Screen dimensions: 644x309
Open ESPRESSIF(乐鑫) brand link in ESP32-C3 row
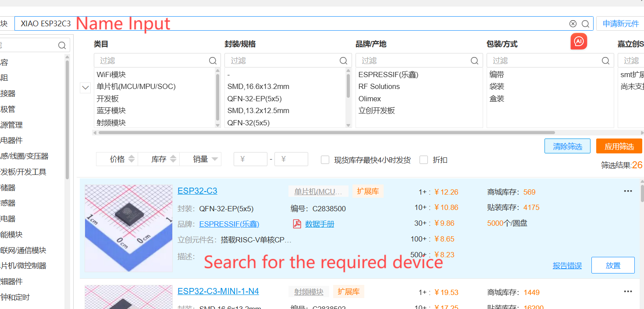click(x=229, y=224)
